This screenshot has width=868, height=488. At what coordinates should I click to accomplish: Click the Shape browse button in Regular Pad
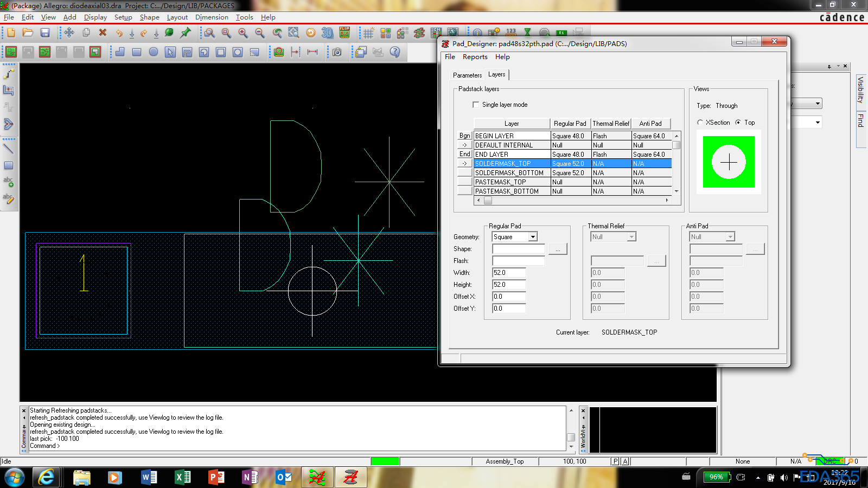pos(558,249)
